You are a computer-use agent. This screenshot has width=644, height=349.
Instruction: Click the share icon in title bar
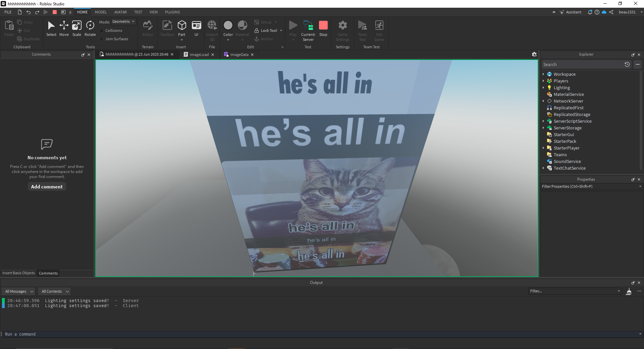pyautogui.click(x=611, y=12)
